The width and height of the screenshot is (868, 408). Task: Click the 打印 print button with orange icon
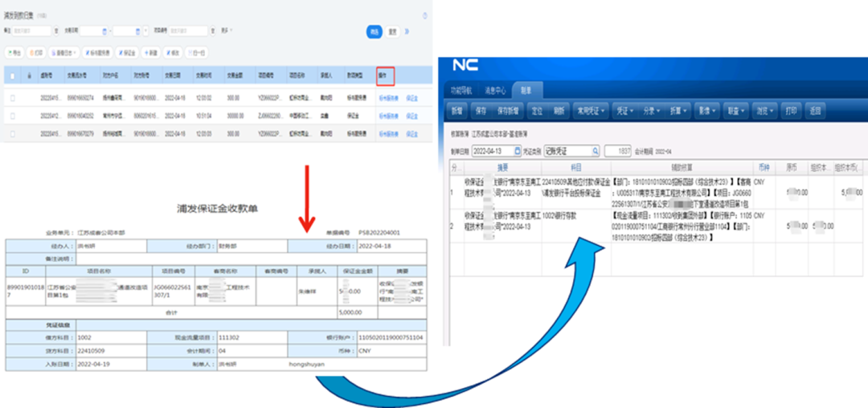click(x=37, y=52)
